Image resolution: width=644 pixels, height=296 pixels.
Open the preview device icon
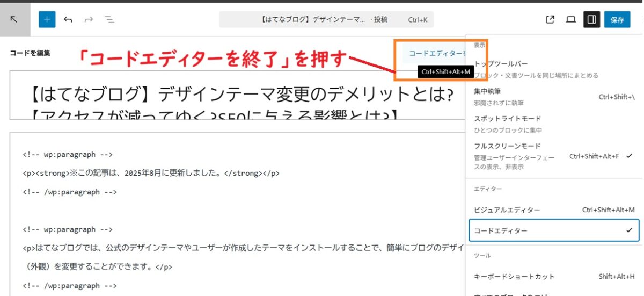click(571, 20)
